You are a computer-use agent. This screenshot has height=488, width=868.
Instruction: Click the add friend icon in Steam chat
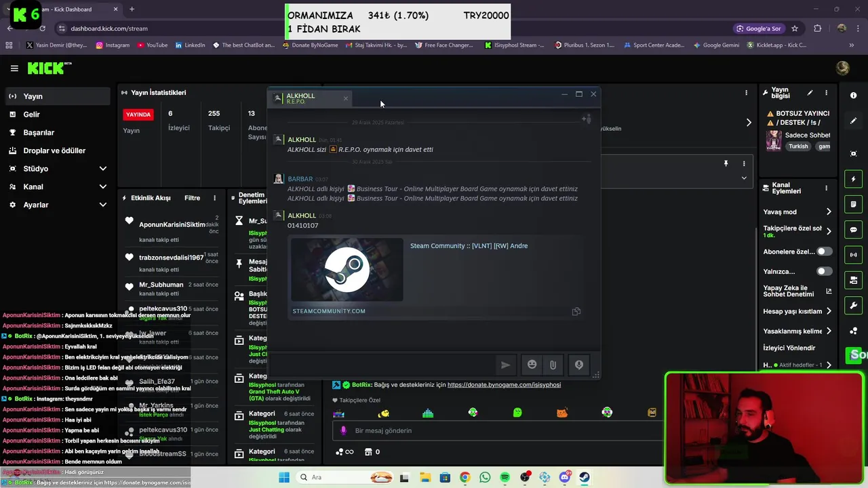tap(586, 119)
